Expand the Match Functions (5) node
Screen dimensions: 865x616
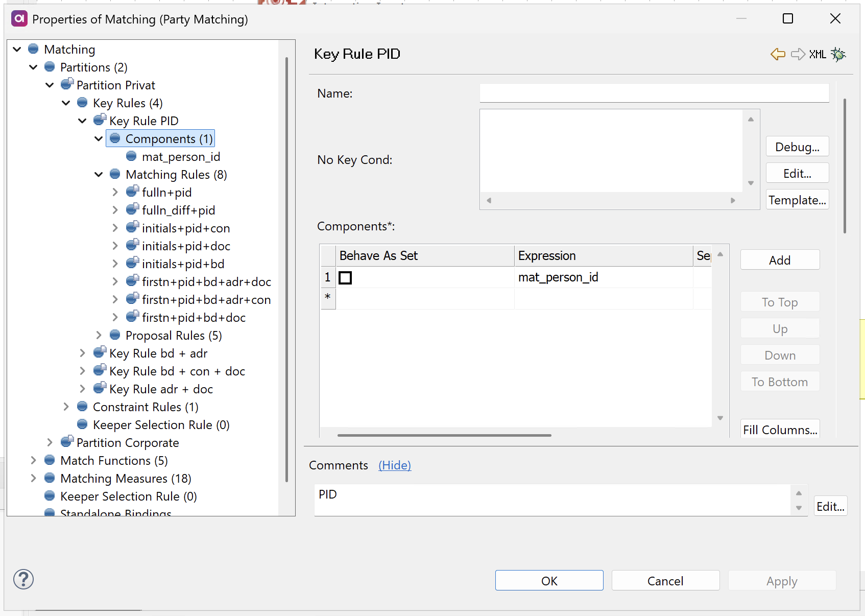(x=33, y=460)
